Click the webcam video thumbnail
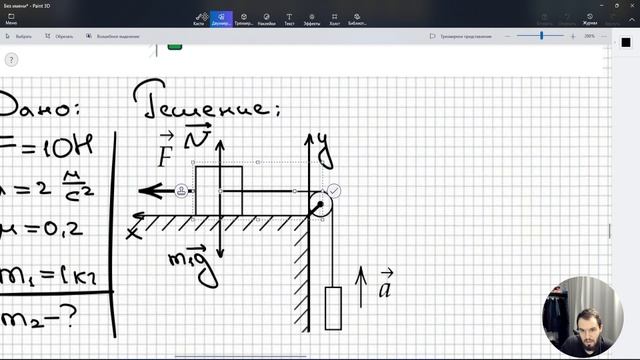 coord(582,317)
